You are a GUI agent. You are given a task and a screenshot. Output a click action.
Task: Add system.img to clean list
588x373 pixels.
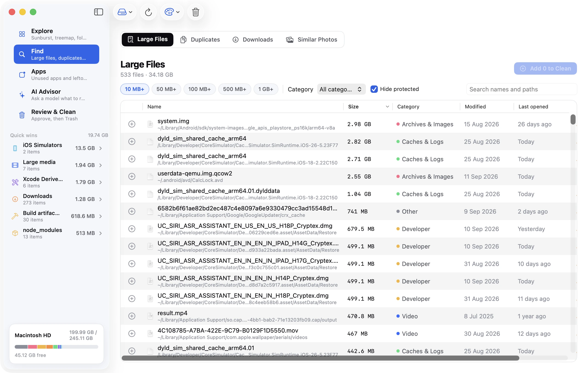click(x=132, y=124)
